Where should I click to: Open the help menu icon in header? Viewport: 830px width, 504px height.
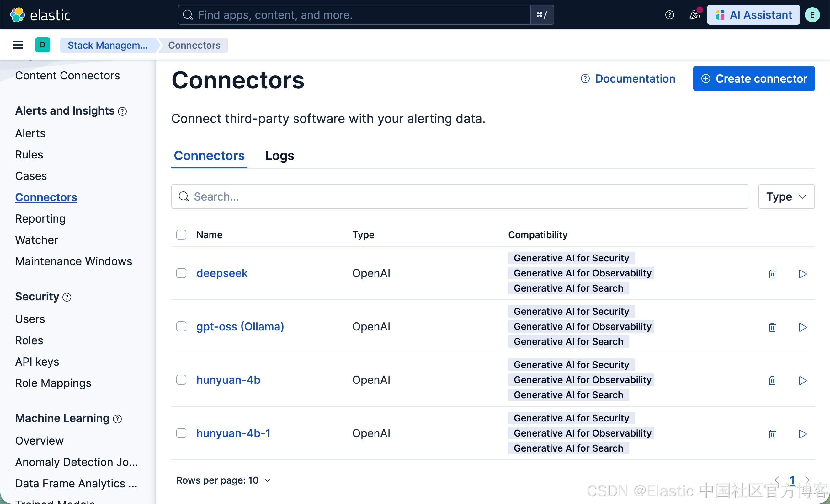point(669,15)
